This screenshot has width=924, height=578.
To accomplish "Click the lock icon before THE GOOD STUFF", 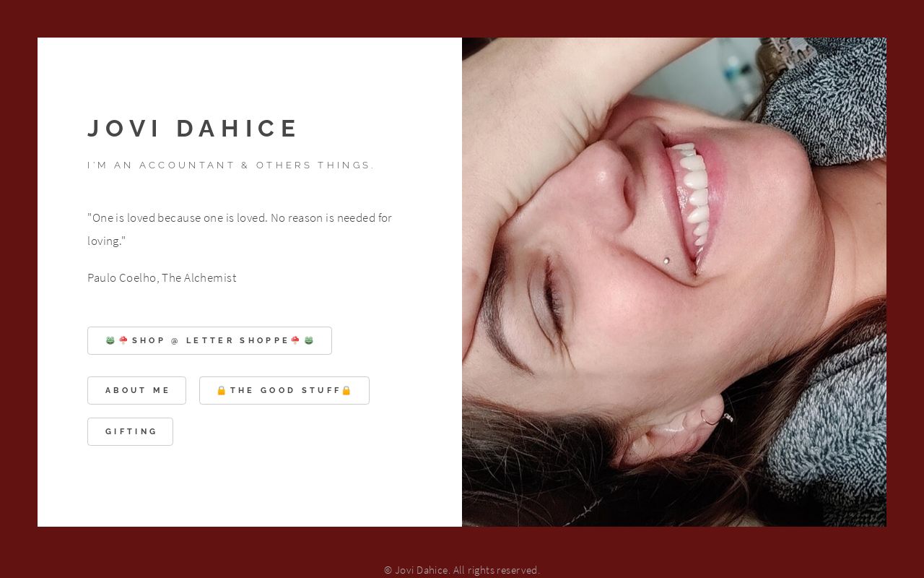I will [222, 390].
